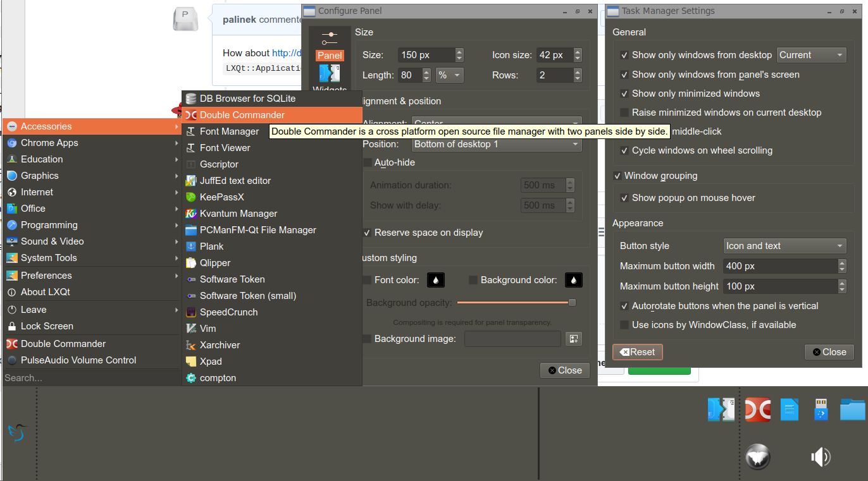Click the background image file picker icon
The image size is (868, 481).
574,338
